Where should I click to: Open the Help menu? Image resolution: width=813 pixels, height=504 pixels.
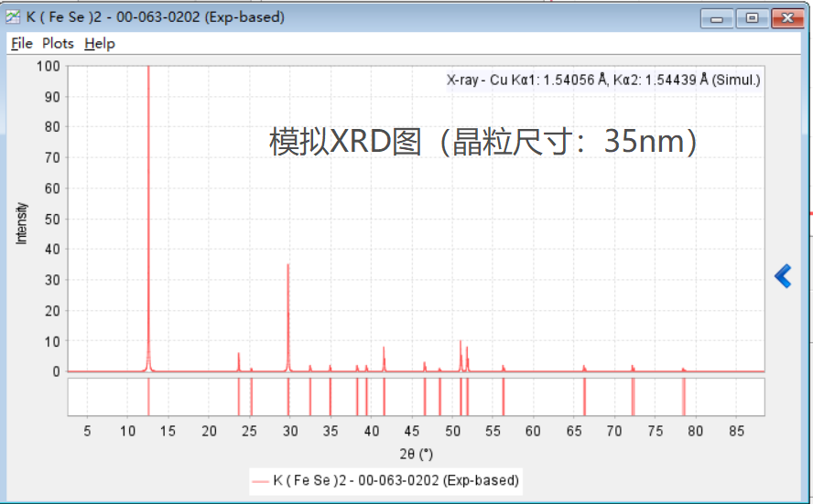coord(100,44)
